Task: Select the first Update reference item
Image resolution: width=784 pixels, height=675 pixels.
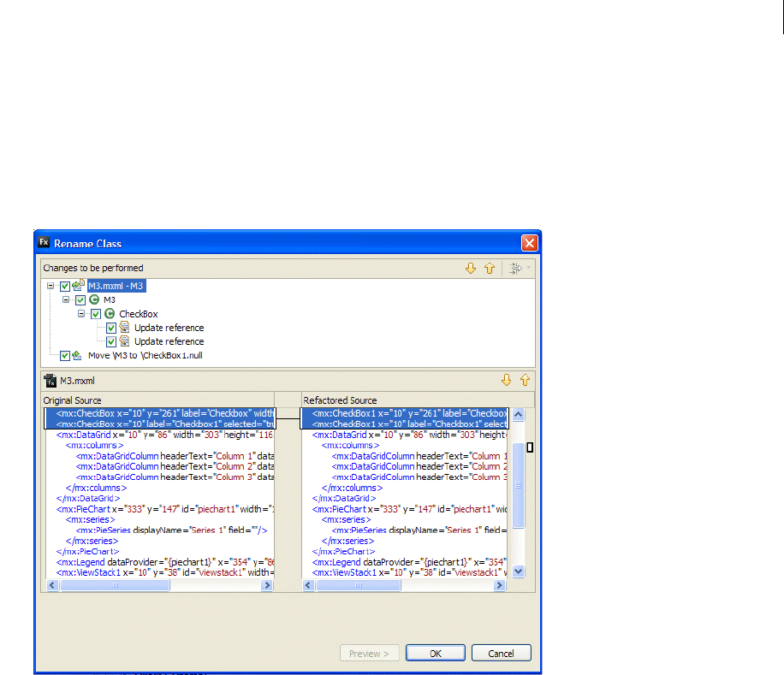Action: (x=169, y=328)
